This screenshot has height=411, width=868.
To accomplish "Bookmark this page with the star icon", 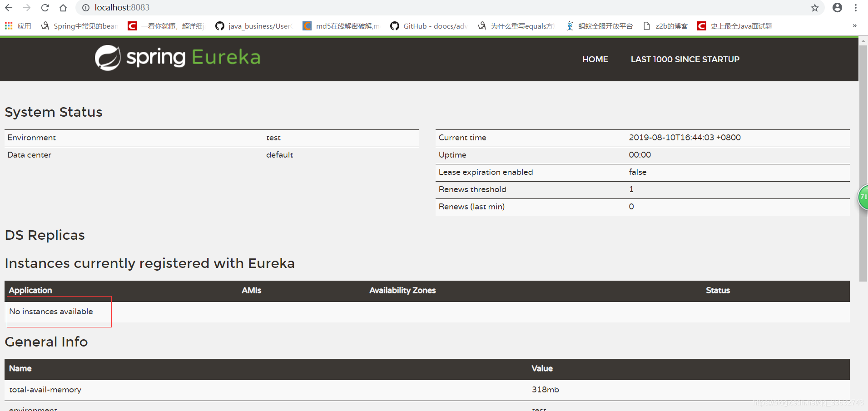I will coord(815,8).
